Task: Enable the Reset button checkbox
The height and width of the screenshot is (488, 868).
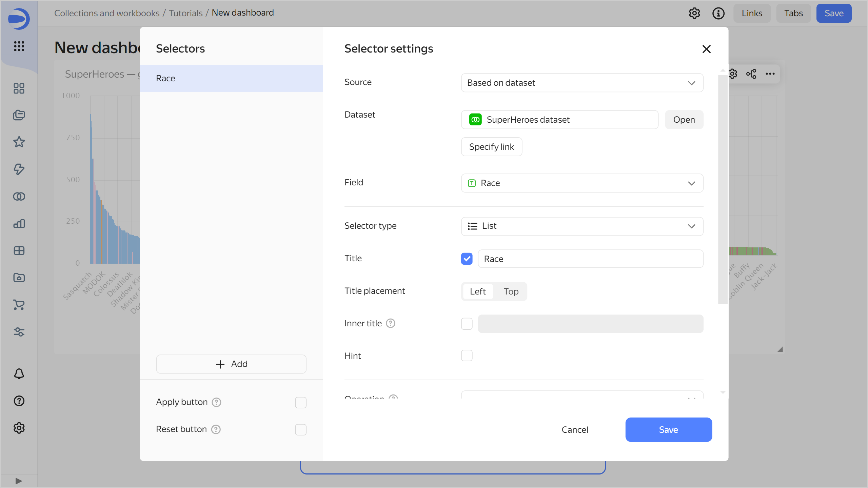Action: tap(301, 429)
